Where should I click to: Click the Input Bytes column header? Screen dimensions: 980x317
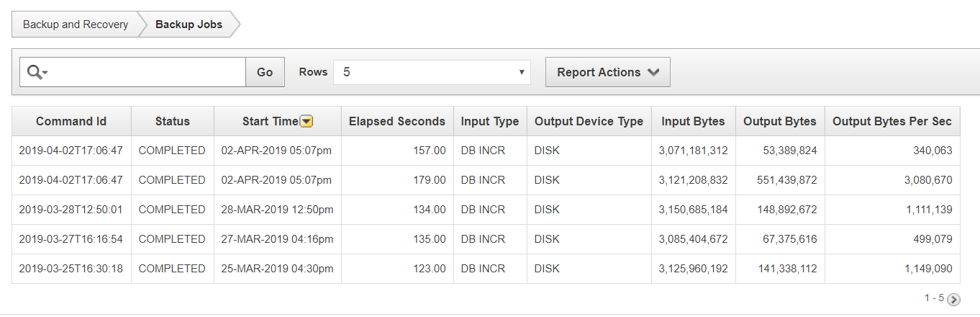pos(693,121)
